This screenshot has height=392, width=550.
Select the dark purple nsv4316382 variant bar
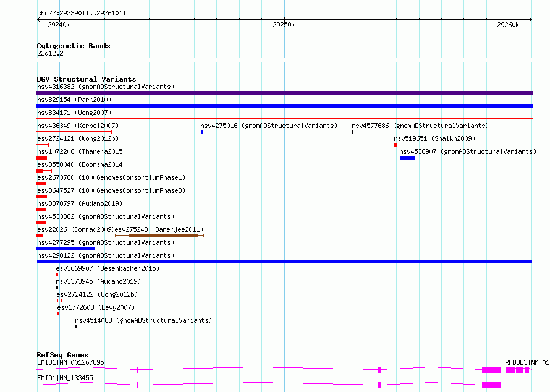pos(284,93)
